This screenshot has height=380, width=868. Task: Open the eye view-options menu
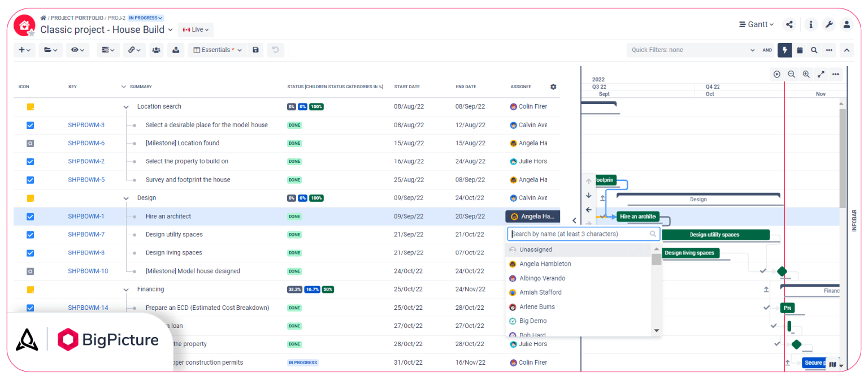[x=77, y=50]
